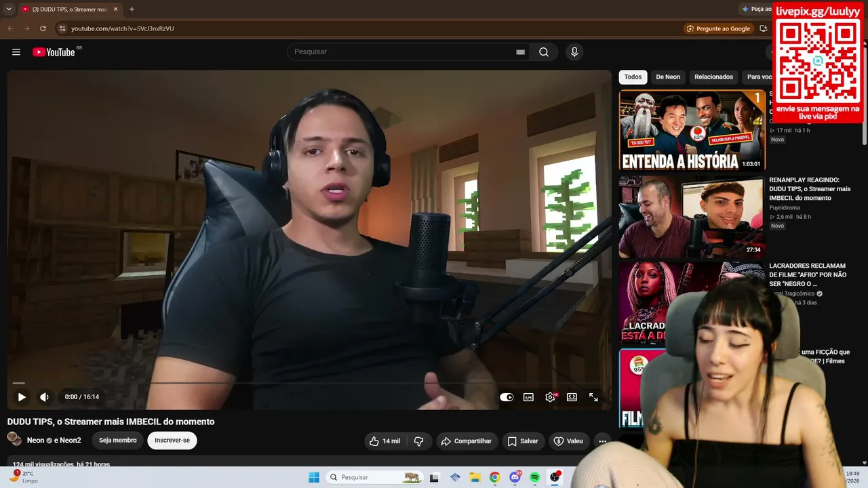The image size is (868, 488).
Task: Select the DUDU TIPS browser tab
Action: (69, 9)
